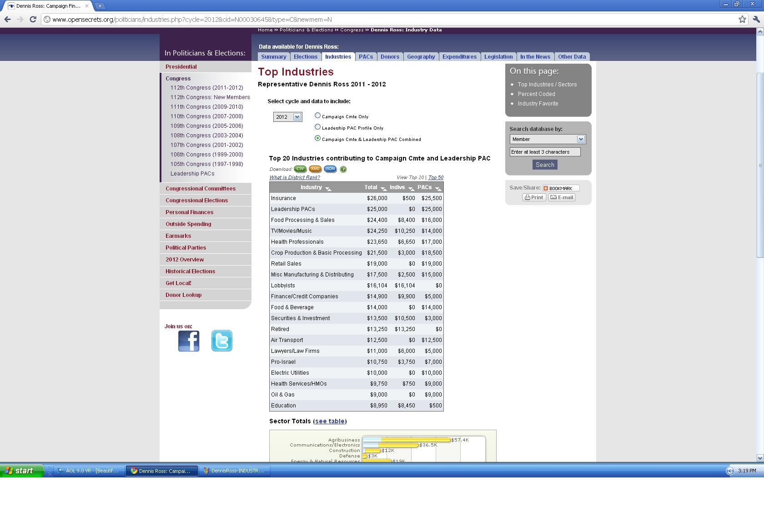
Task: Close the Dennis Ross browser tab
Action: point(86,6)
